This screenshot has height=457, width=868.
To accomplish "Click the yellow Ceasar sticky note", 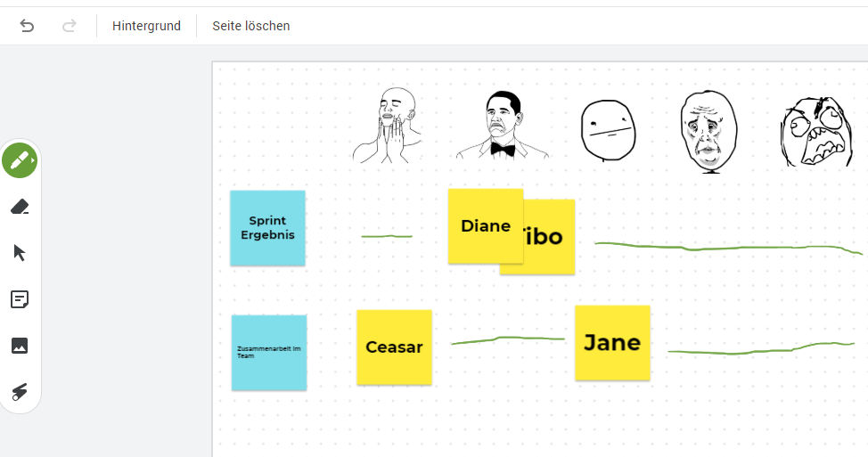I will tap(394, 347).
